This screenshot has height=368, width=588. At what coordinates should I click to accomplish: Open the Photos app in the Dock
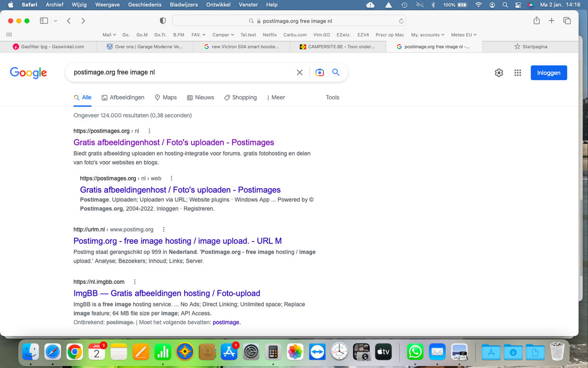295,352
